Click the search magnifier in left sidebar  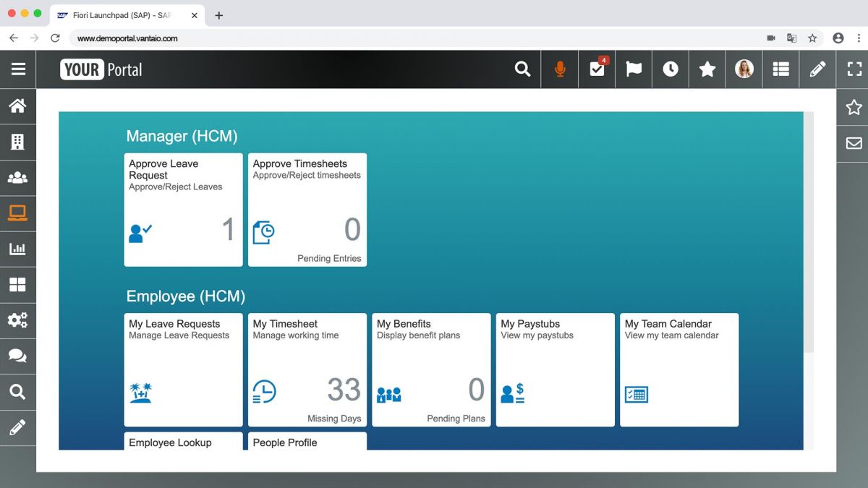point(17,392)
